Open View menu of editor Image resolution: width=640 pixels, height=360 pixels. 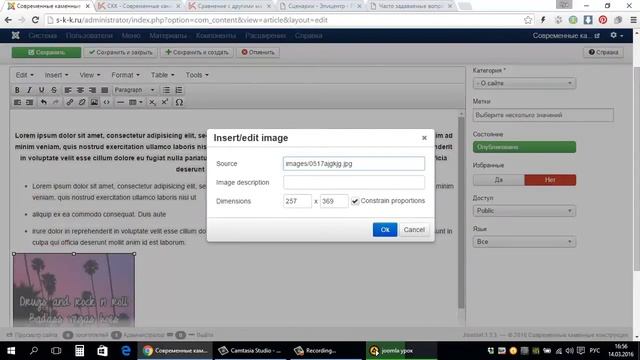coord(90,75)
